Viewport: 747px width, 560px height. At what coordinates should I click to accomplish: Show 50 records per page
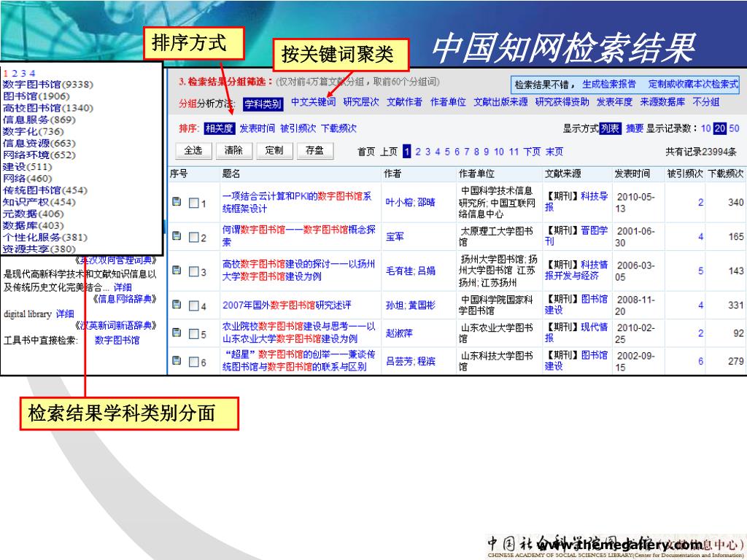click(x=734, y=128)
